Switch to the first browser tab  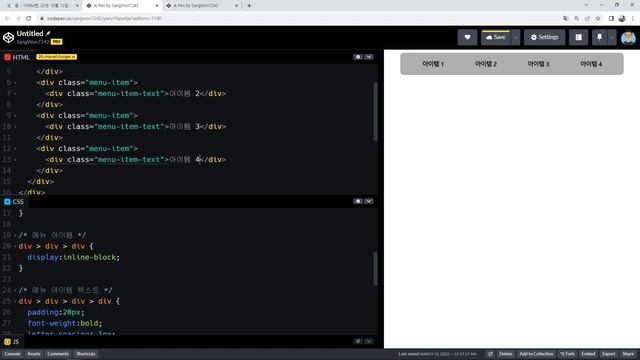[x=41, y=6]
